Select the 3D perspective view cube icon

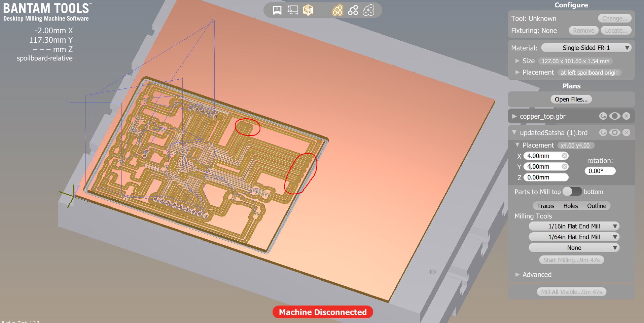point(308,10)
